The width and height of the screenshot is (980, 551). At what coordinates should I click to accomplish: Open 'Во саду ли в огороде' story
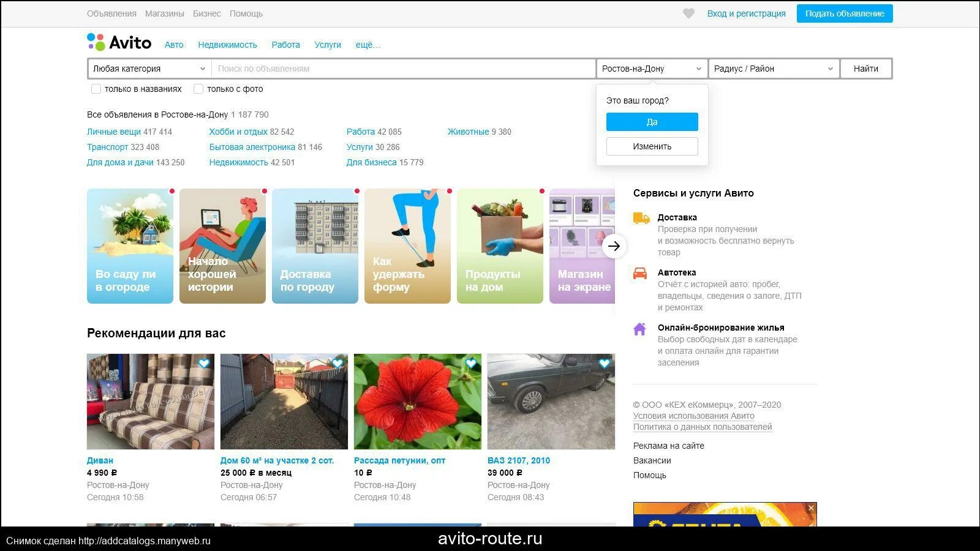click(130, 246)
